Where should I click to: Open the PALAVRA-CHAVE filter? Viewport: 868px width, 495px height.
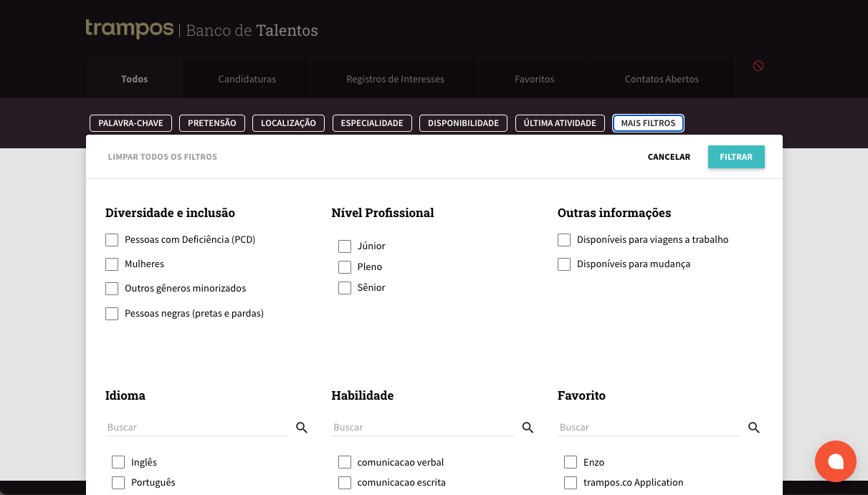coord(130,123)
